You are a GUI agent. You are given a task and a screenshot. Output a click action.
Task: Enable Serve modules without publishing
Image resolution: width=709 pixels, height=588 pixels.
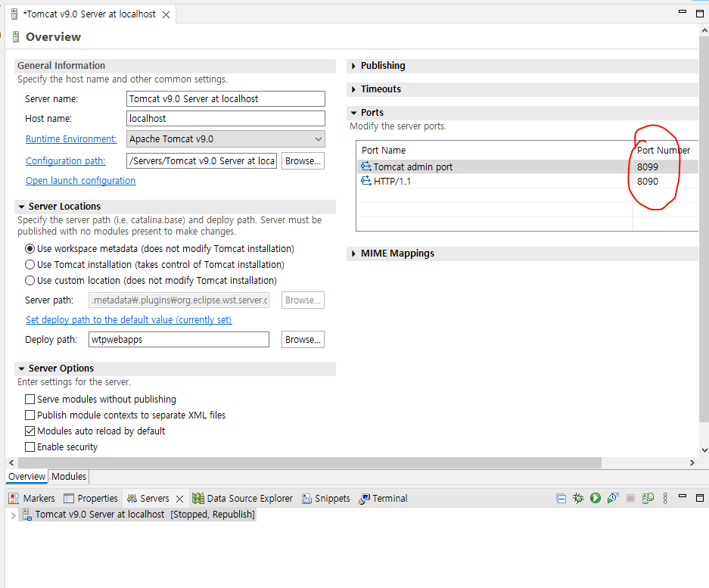[x=30, y=400]
